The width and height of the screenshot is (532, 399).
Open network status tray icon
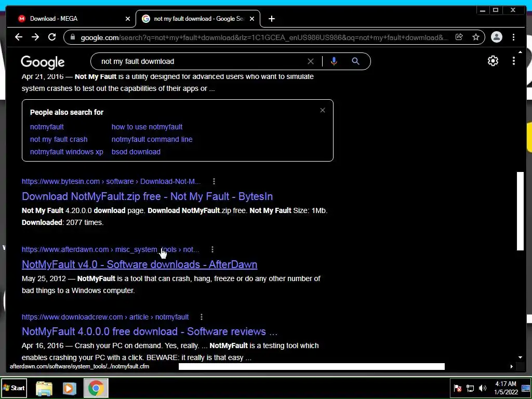tap(470, 389)
